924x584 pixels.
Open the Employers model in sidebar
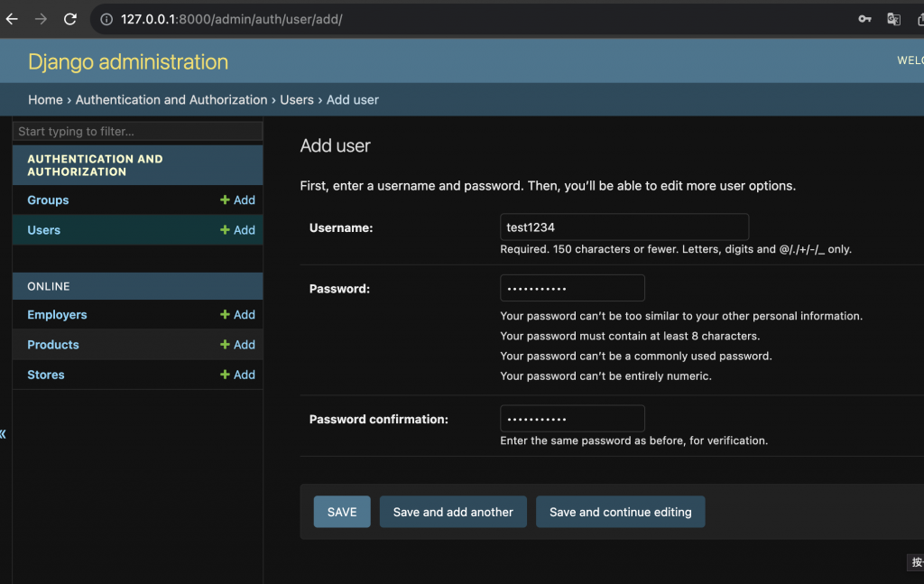57,315
